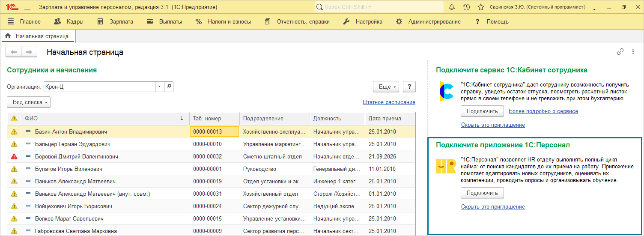Click 1C:Кабинет сотрудника logo
The height and width of the screenshot is (236, 644).
click(446, 91)
